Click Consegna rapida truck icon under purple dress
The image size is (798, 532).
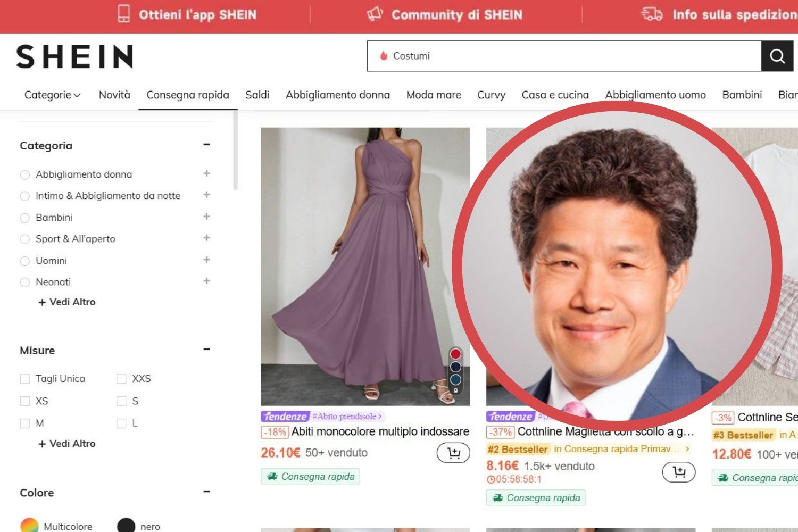272,477
